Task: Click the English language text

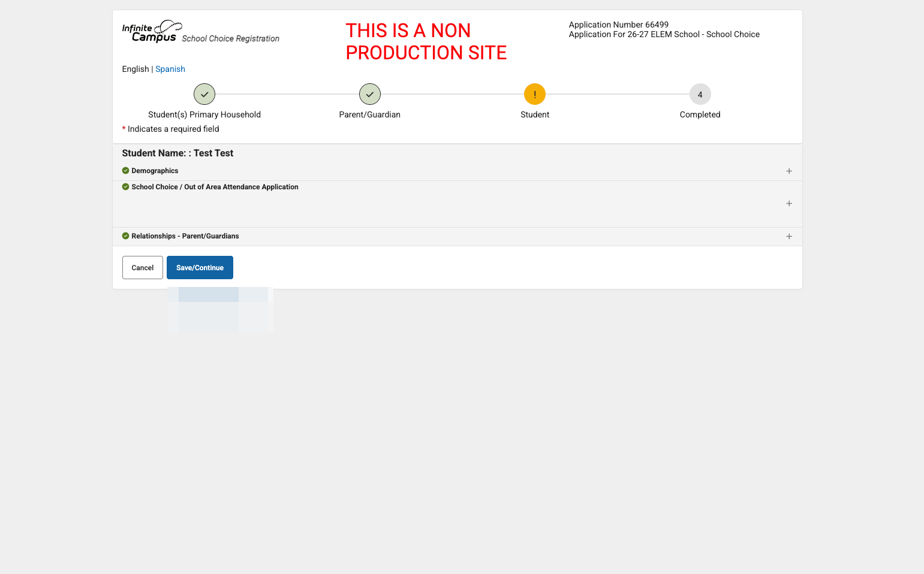Action: 136,69
